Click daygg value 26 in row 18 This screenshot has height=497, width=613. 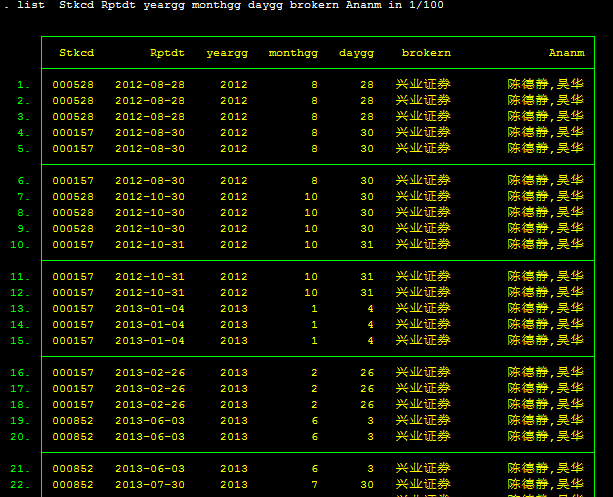tap(367, 405)
